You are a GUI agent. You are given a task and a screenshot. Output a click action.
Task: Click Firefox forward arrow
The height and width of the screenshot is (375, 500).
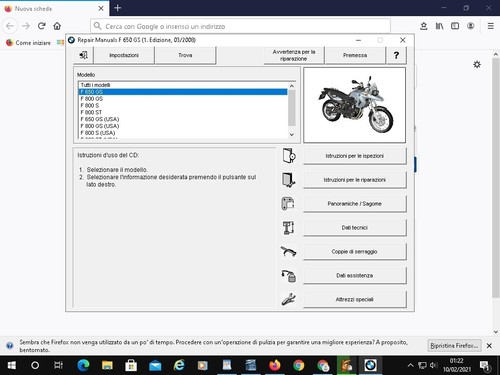pyautogui.click(x=26, y=26)
